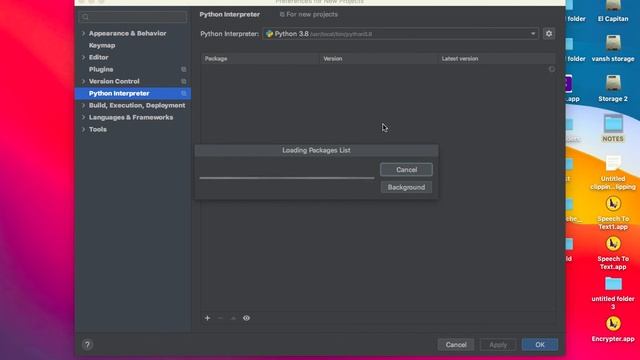The width and height of the screenshot is (640, 360).
Task: Open the interpreter settings gear icon
Action: [549, 34]
